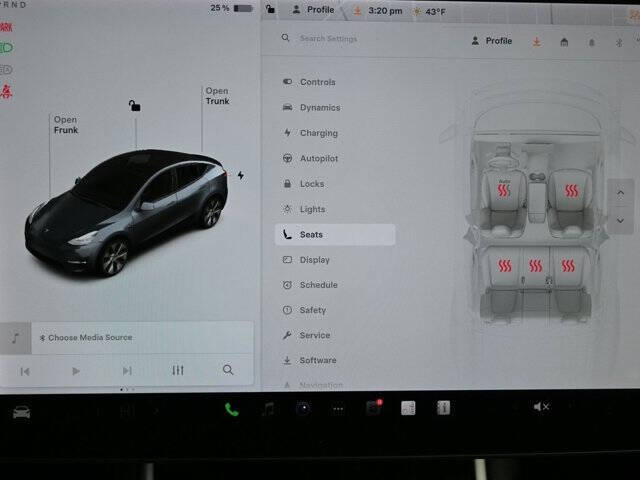Click the up chevron beside seat diagram

tap(620, 193)
